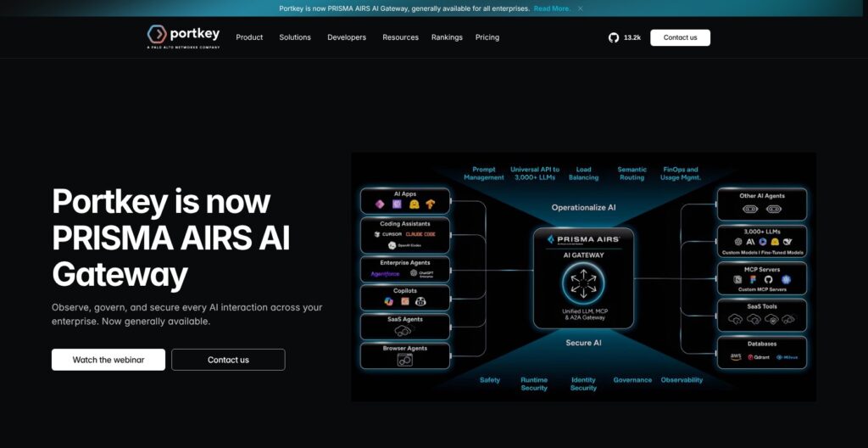The width and height of the screenshot is (868, 448).
Task: Click the Claude Code logo
Action: (420, 234)
